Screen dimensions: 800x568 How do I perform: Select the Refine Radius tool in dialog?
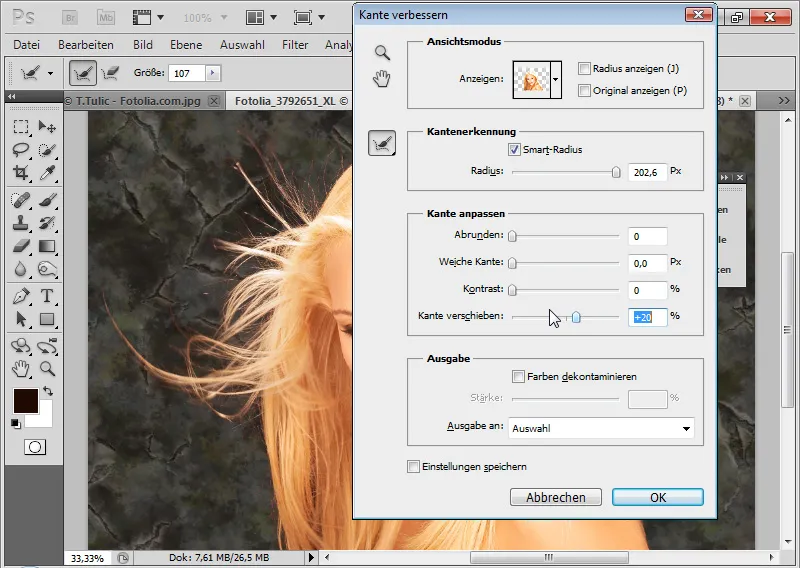(382, 143)
